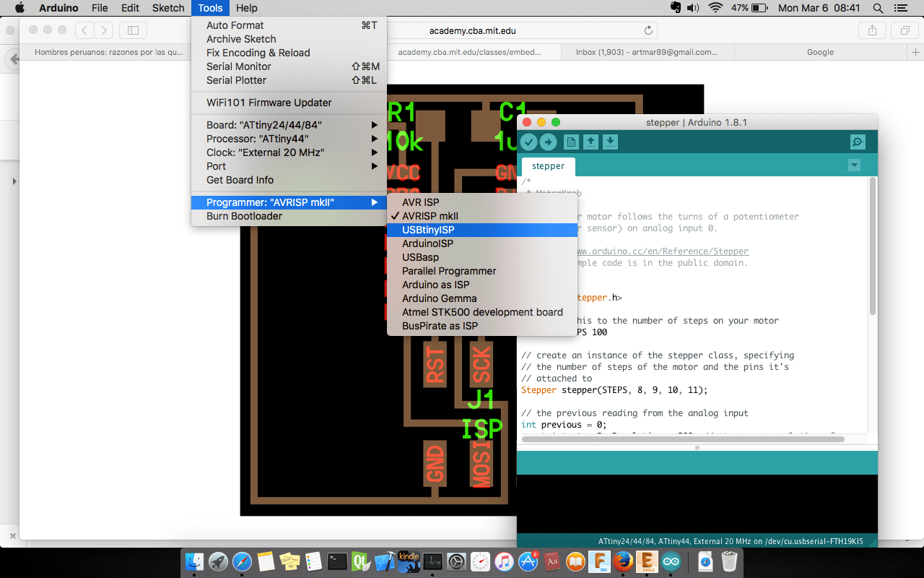This screenshot has width=924, height=578.
Task: Open the Sketch menu
Action: point(168,8)
